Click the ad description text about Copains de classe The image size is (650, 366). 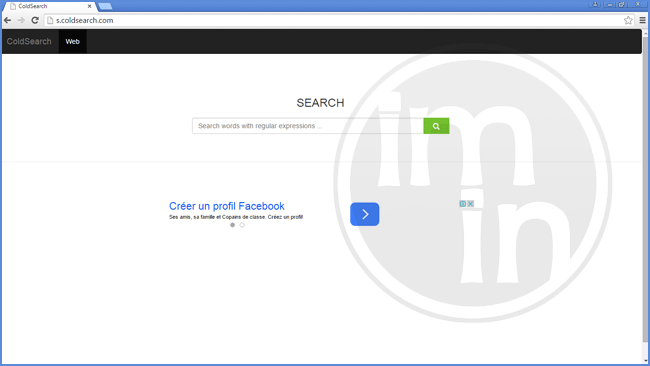pyautogui.click(x=236, y=217)
